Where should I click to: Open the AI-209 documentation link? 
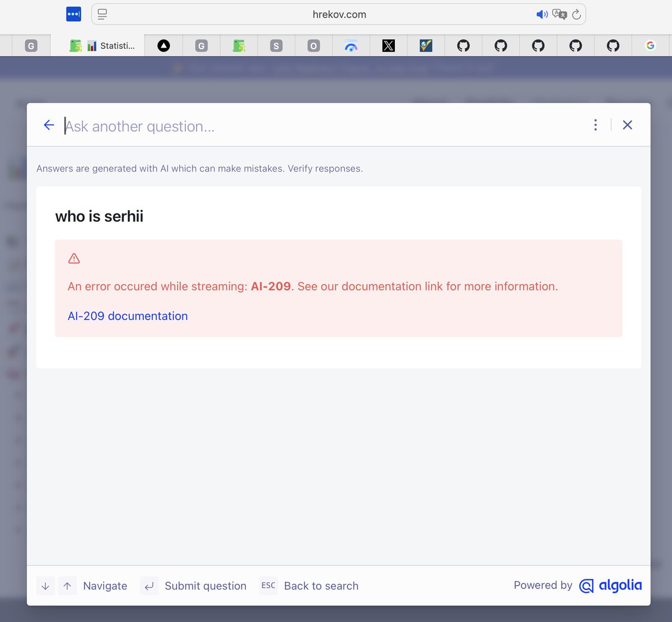tap(128, 316)
